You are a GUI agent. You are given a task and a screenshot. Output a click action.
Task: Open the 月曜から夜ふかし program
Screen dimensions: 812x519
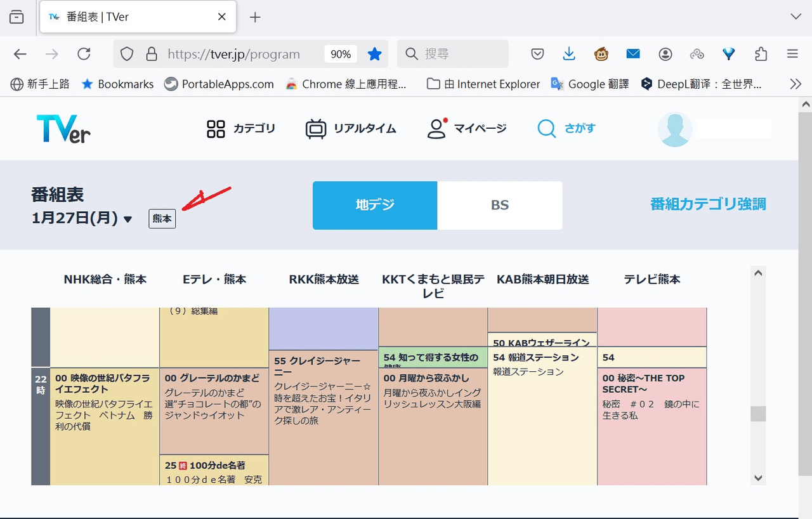tap(433, 426)
